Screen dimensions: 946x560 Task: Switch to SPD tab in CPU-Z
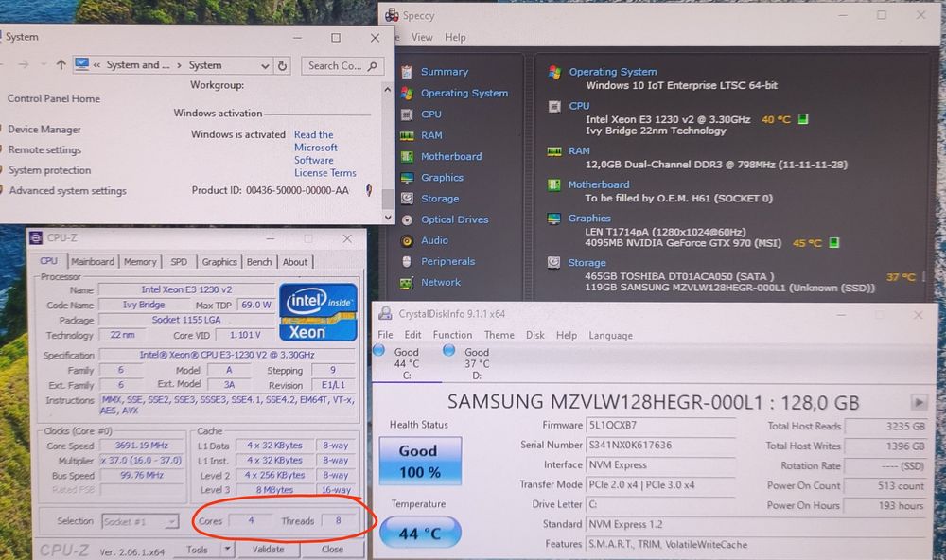(179, 262)
